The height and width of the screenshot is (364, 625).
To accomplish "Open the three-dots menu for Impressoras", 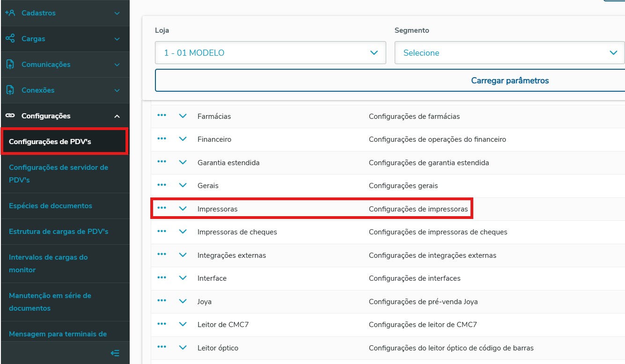I will (x=162, y=208).
